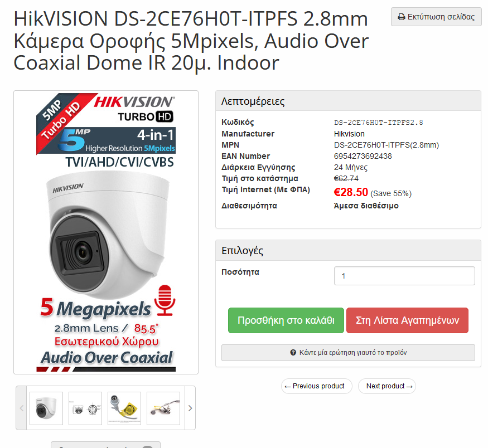Go to Next product
The image size is (488, 448).
pos(387,386)
